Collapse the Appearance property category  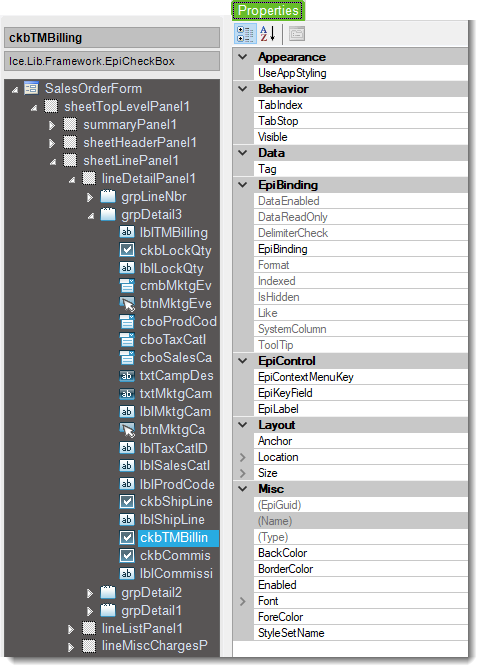coord(243,57)
